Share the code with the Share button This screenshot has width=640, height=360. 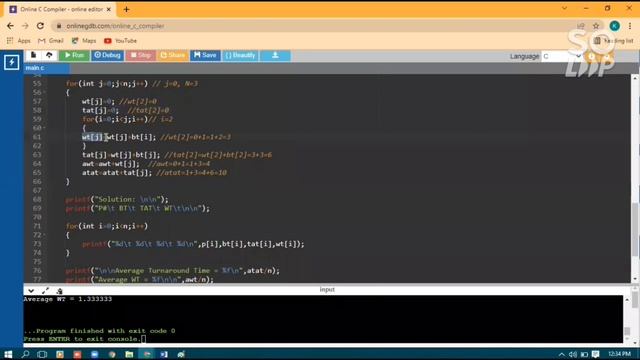click(173, 55)
